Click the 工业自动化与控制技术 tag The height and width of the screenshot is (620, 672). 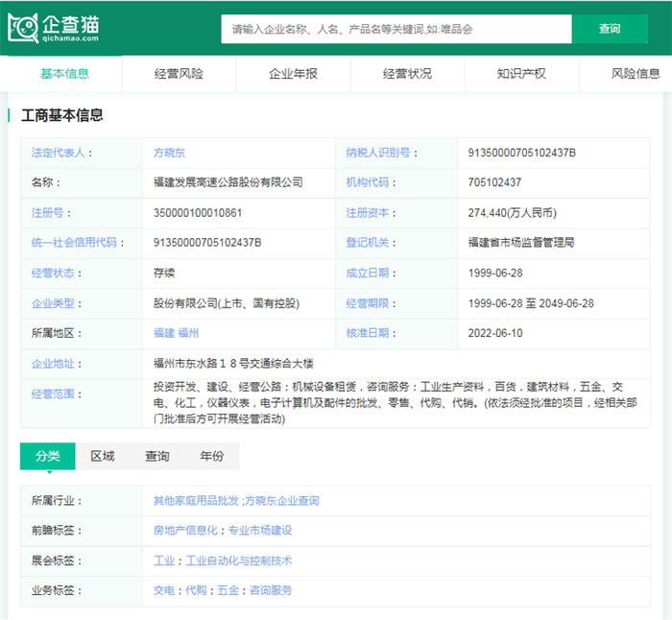coord(238,560)
